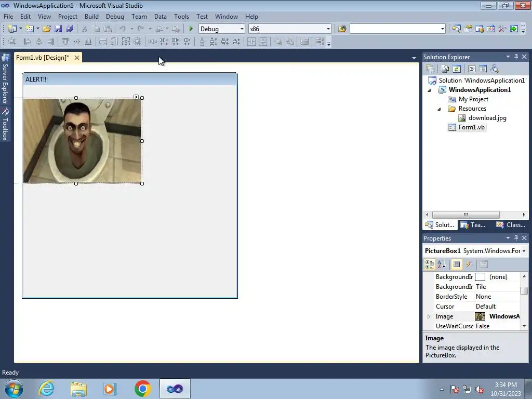
Task: Open Toolbox using the wrench-hammer toolbar icon
Action: [x=502, y=29]
